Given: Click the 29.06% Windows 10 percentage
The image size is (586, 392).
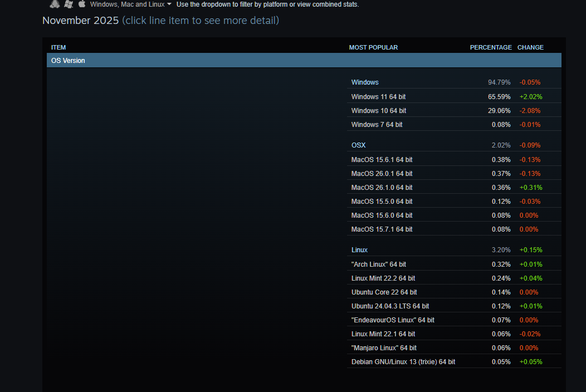Looking at the screenshot, I should 499,111.
